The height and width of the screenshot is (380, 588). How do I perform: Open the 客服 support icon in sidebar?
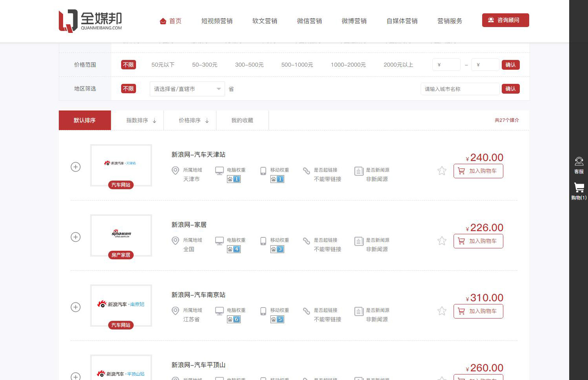[579, 165]
